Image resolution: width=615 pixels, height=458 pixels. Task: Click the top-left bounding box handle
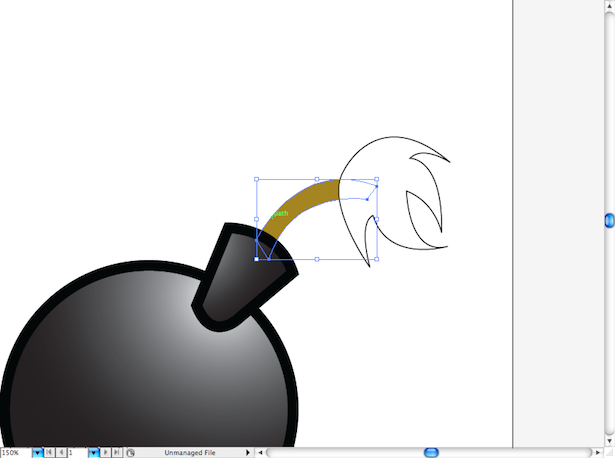tap(257, 179)
